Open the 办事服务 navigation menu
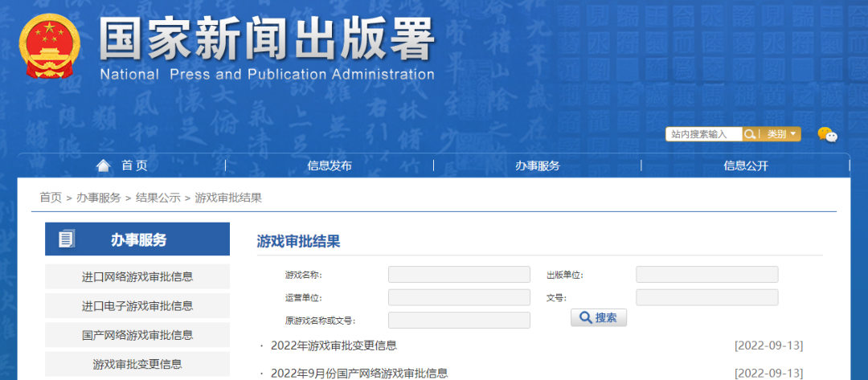 pos(537,165)
